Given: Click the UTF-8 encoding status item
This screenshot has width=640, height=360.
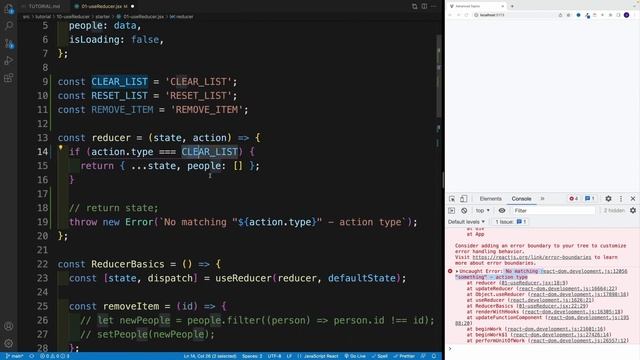Looking at the screenshot, I should tap(274, 356).
